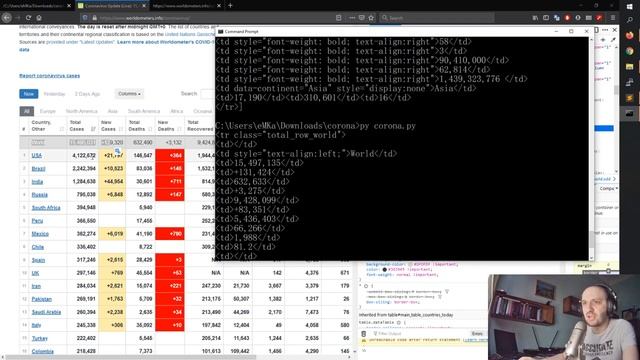Sort by Total Deaths column header
The image size is (640, 360).
point(140,126)
